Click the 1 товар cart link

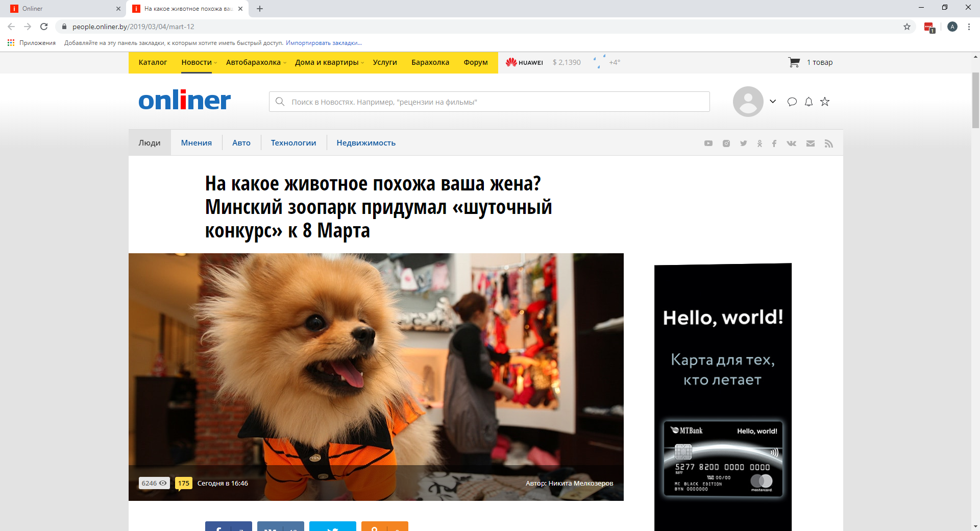[x=820, y=62]
